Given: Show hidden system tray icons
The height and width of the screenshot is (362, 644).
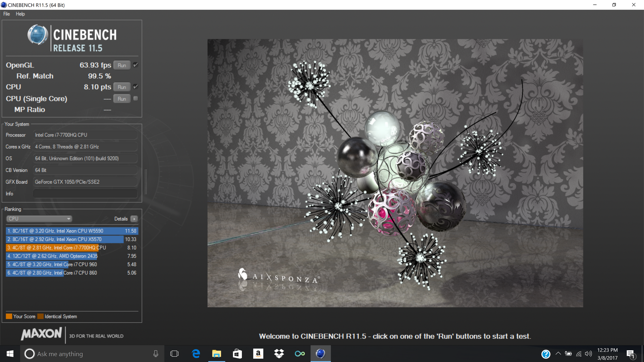Looking at the screenshot, I should coord(558,354).
